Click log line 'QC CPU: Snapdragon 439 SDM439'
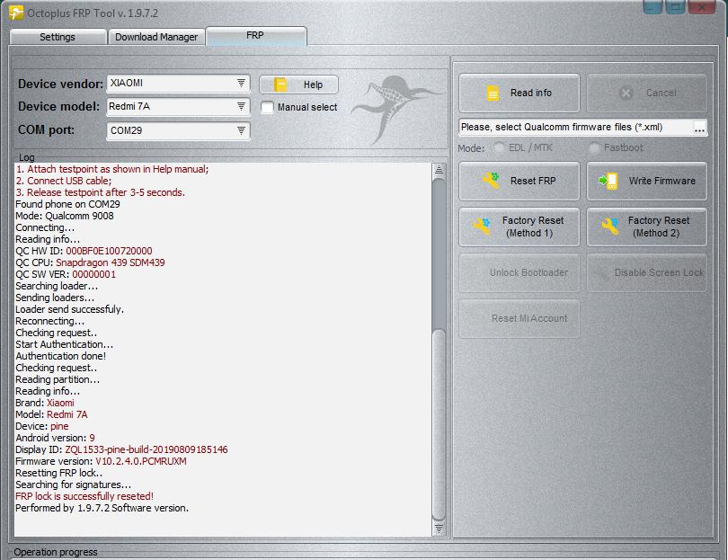Image resolution: width=728 pixels, height=560 pixels. click(90, 262)
